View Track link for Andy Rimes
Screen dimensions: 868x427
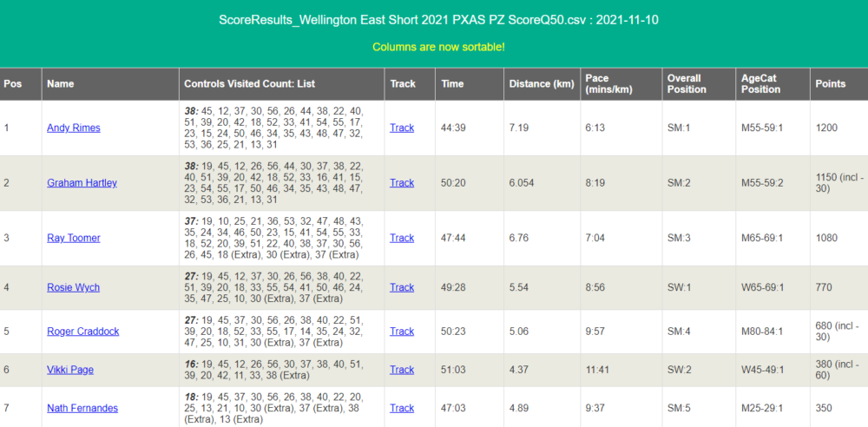click(402, 128)
